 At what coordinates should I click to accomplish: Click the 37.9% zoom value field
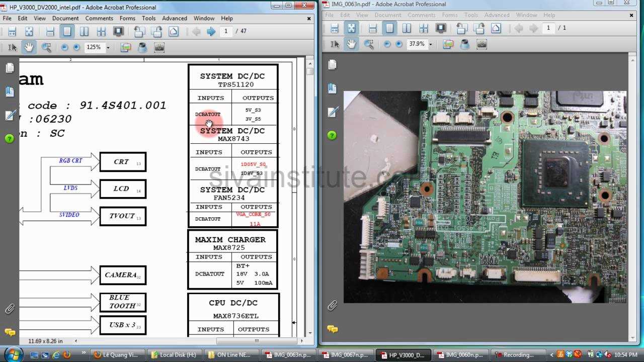click(417, 44)
